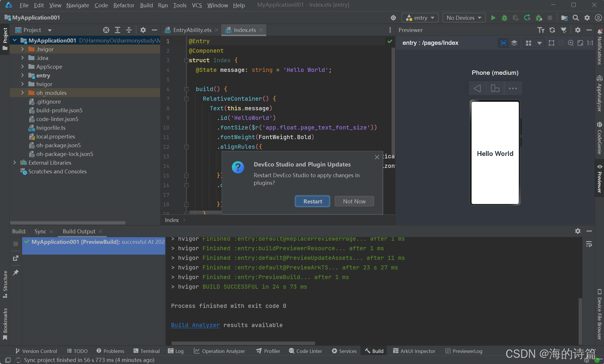
Task: Expand External Libraries node
Action: tap(15, 163)
